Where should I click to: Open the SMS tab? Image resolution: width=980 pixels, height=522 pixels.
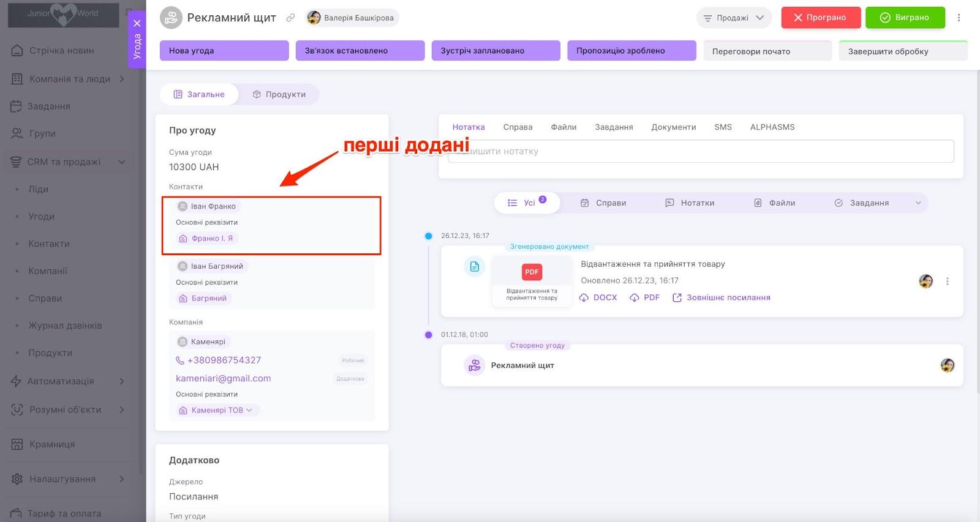point(723,127)
